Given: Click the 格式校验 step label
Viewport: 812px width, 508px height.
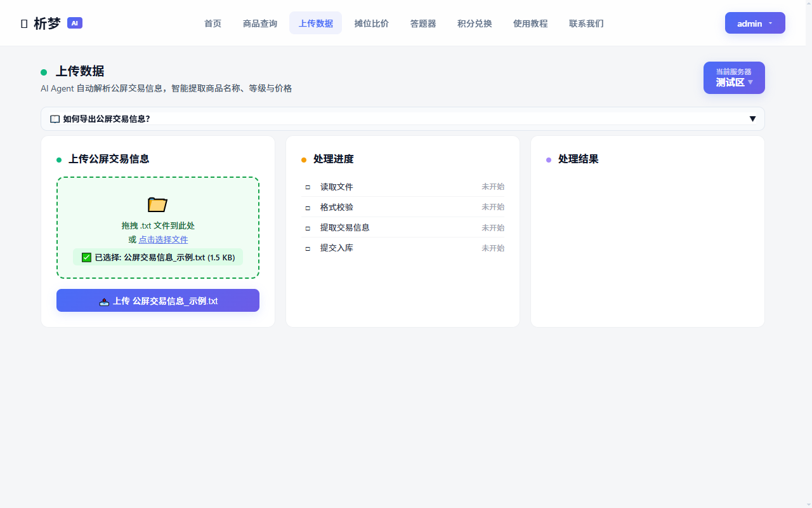Looking at the screenshot, I should [x=337, y=207].
